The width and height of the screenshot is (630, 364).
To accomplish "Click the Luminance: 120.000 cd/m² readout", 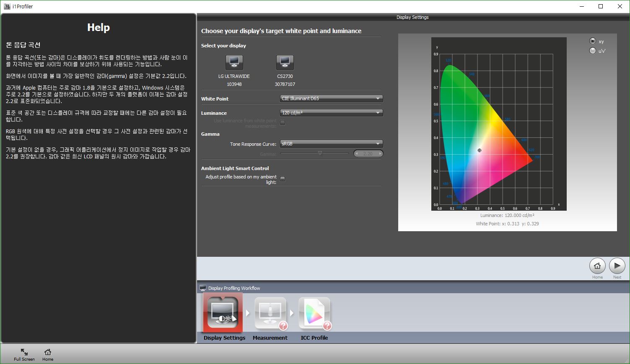I will tap(507, 215).
